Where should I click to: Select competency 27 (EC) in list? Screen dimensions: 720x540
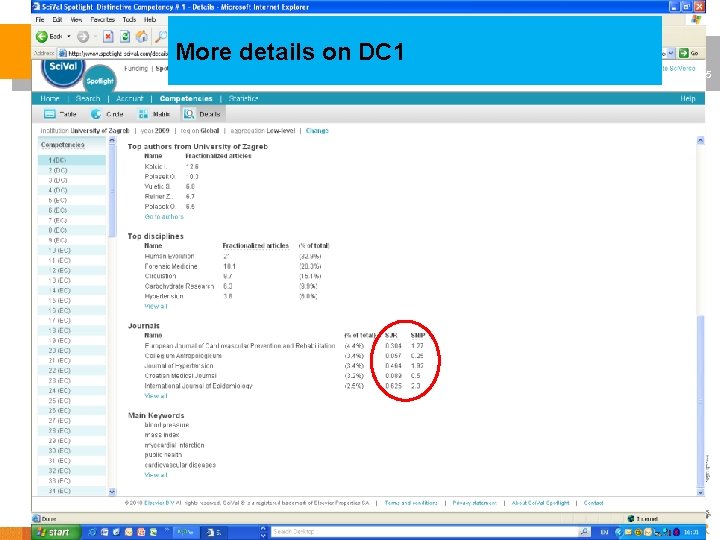(72, 421)
